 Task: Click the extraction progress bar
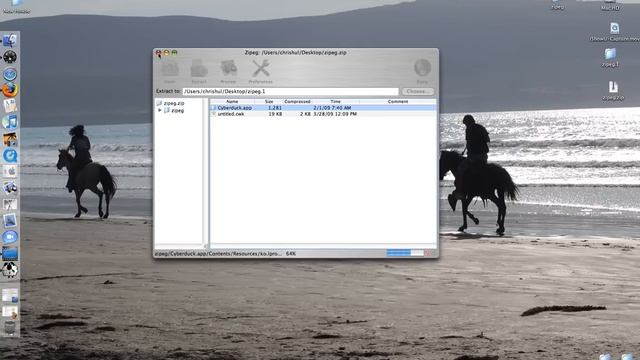coord(405,253)
